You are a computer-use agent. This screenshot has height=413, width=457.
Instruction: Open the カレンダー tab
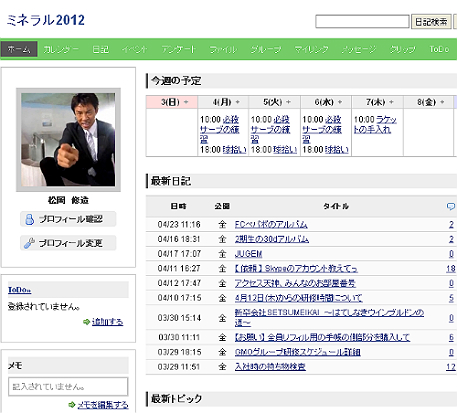click(61, 49)
